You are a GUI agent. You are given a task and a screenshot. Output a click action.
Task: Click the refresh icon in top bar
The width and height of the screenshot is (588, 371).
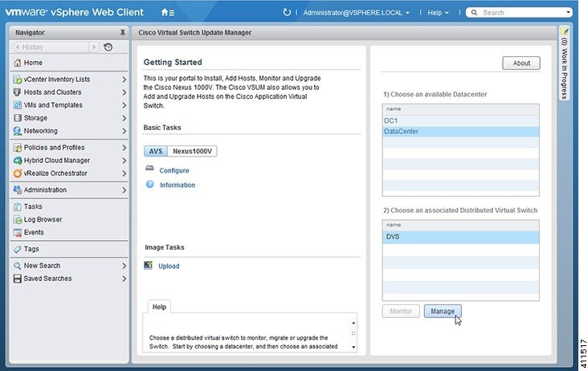click(x=287, y=12)
